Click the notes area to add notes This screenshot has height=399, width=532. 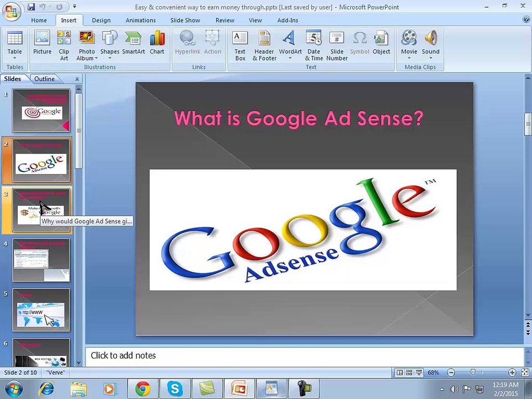click(x=304, y=356)
